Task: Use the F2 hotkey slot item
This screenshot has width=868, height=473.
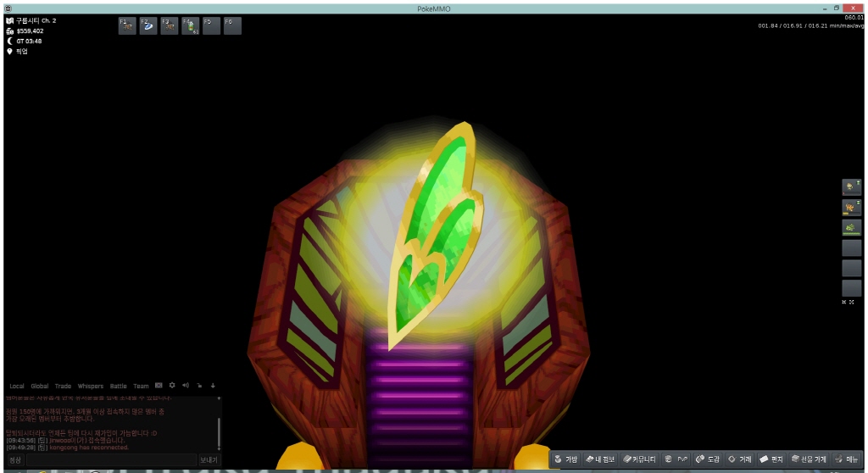Action: pos(147,25)
